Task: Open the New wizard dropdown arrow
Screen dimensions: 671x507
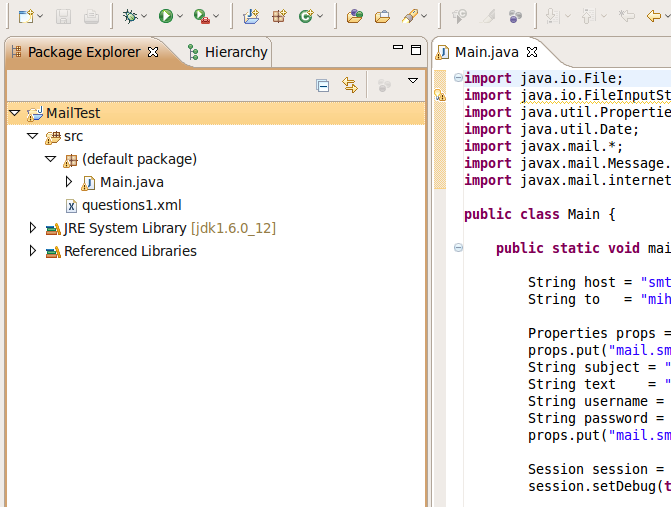Action: point(40,16)
